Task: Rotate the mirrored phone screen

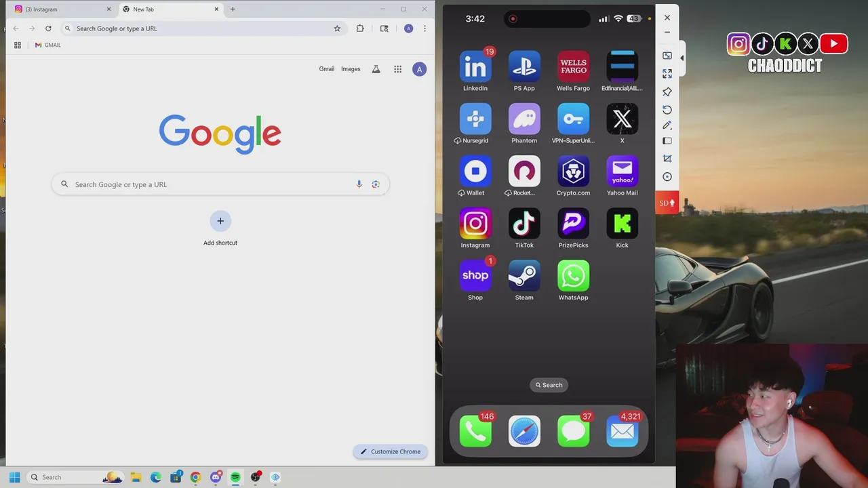Action: coord(667,110)
